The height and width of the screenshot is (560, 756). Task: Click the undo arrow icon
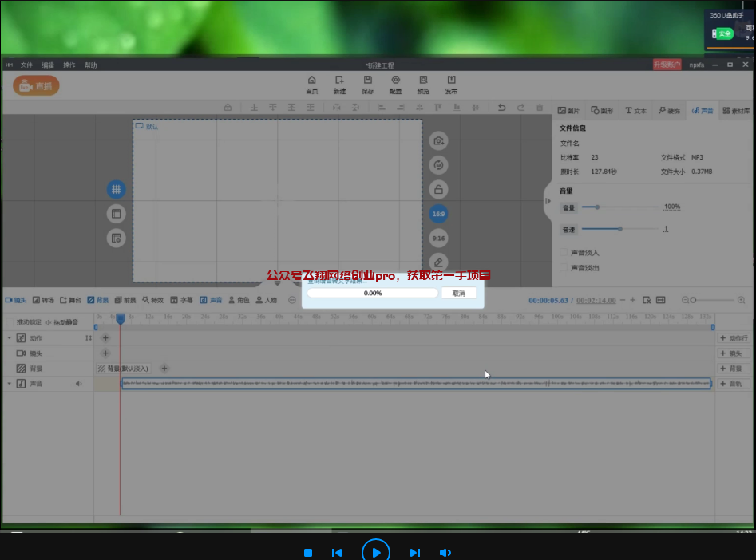(x=501, y=108)
